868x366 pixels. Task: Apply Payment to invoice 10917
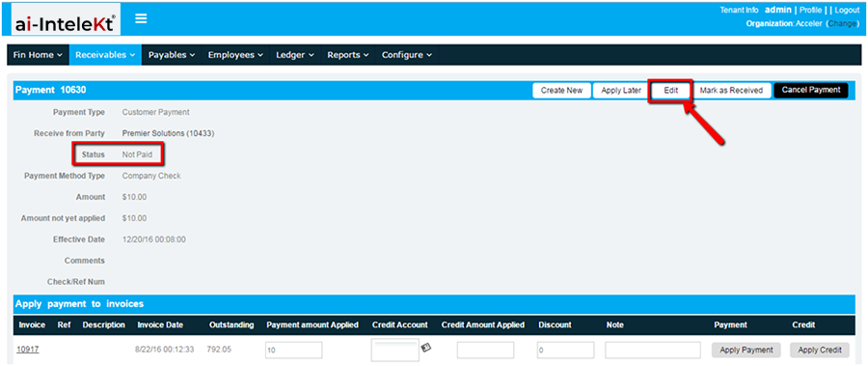click(x=746, y=350)
